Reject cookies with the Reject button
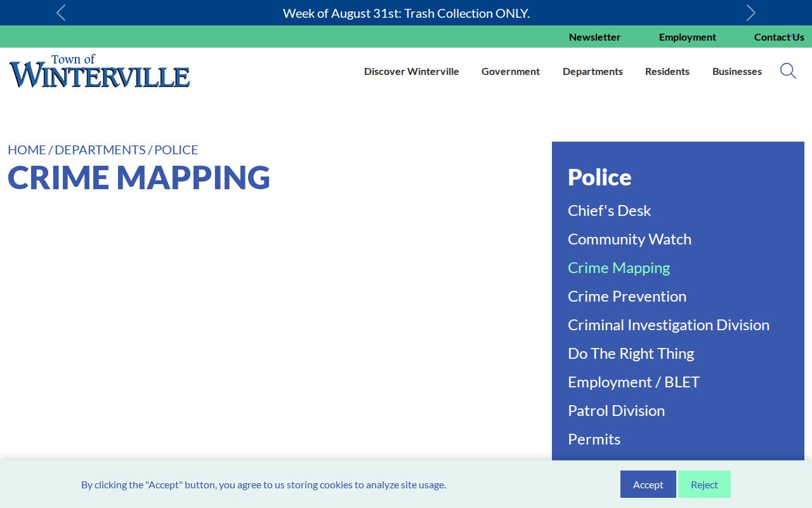 pyautogui.click(x=704, y=485)
